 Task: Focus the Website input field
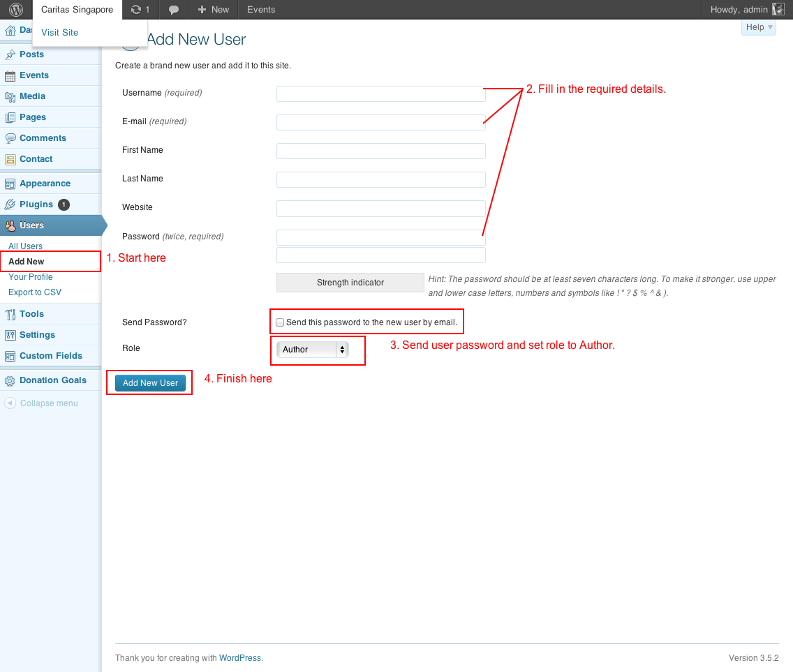[381, 209]
